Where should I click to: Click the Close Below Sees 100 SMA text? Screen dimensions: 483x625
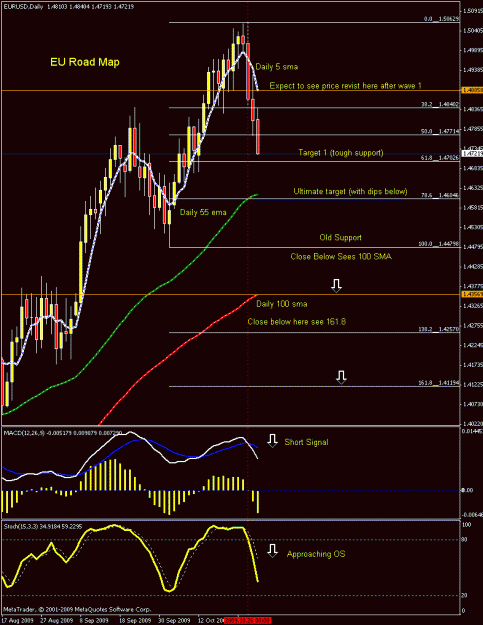coord(341,257)
